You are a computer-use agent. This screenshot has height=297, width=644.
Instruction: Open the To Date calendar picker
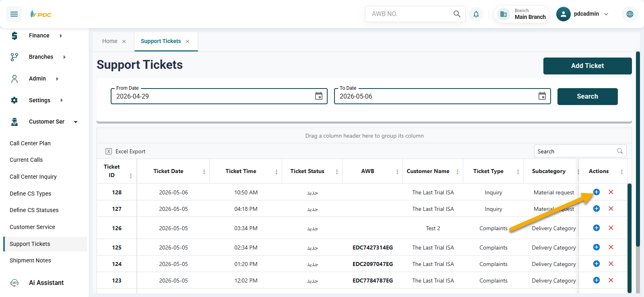click(x=542, y=96)
